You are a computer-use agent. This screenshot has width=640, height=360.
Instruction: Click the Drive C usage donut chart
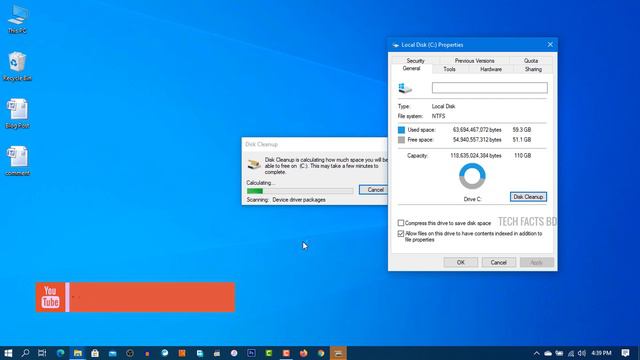click(x=472, y=176)
